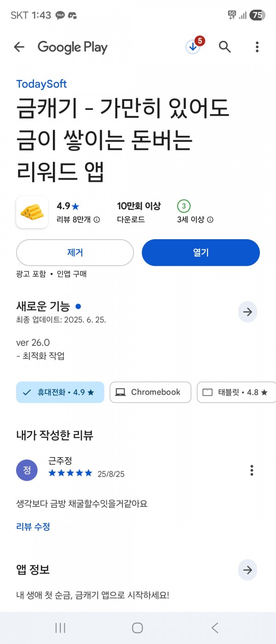This screenshot has width=276, height=644.
Task: Tap the 리뷰 수정 link
Action: click(33, 527)
